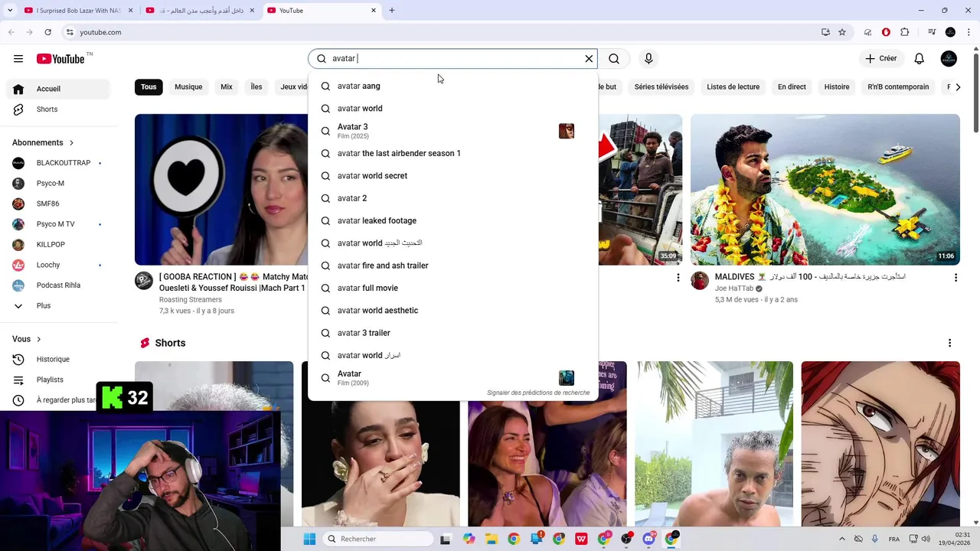
Task: Open 'Playlists' in the sidebar
Action: [58, 380]
